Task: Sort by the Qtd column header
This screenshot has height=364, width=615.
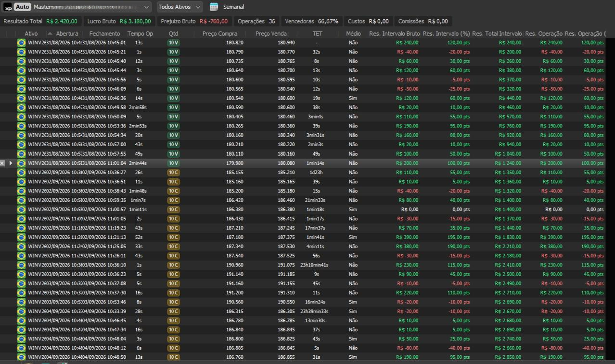Action: click(173, 34)
